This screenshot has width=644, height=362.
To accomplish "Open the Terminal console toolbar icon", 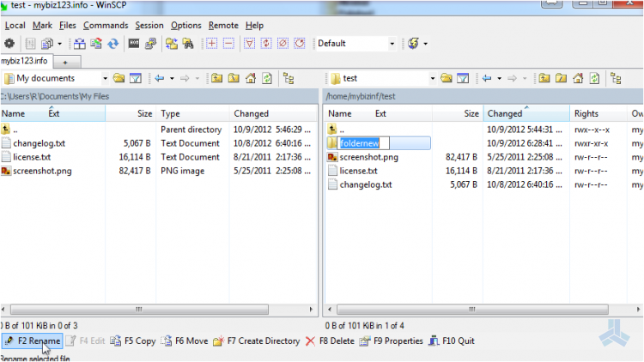I will pyautogui.click(x=134, y=44).
